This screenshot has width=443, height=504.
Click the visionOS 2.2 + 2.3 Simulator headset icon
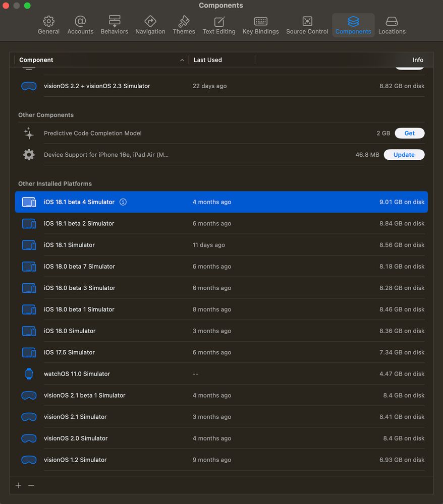pos(29,86)
